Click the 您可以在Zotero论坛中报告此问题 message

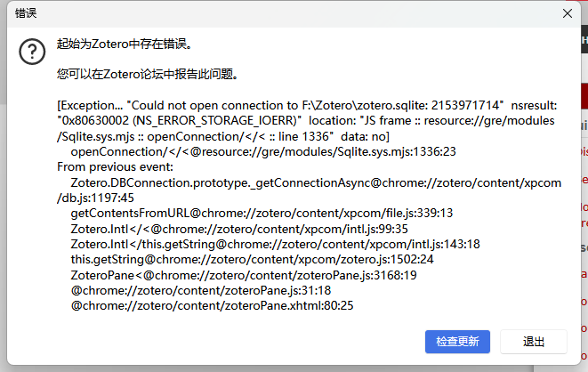(148, 74)
